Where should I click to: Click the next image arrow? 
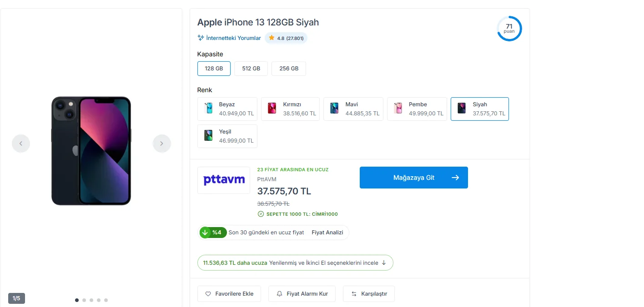(x=161, y=144)
